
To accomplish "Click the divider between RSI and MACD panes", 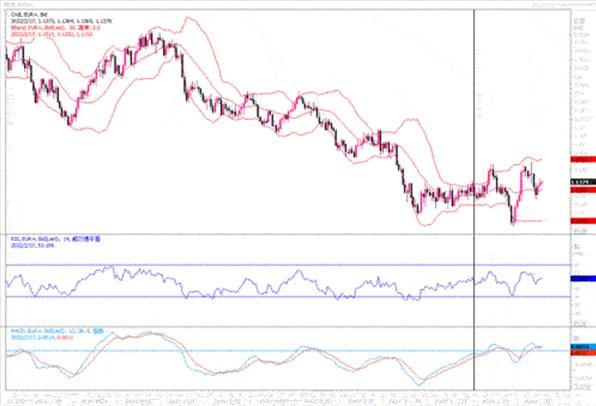I will pos(288,327).
